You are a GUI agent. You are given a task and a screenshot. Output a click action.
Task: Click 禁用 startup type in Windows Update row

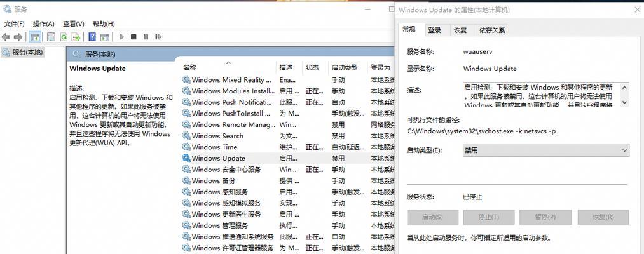pyautogui.click(x=338, y=158)
